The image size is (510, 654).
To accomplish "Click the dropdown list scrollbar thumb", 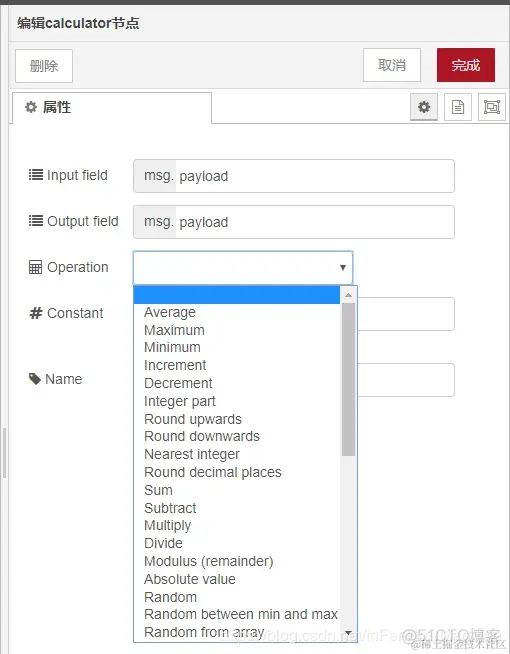I will (348, 380).
